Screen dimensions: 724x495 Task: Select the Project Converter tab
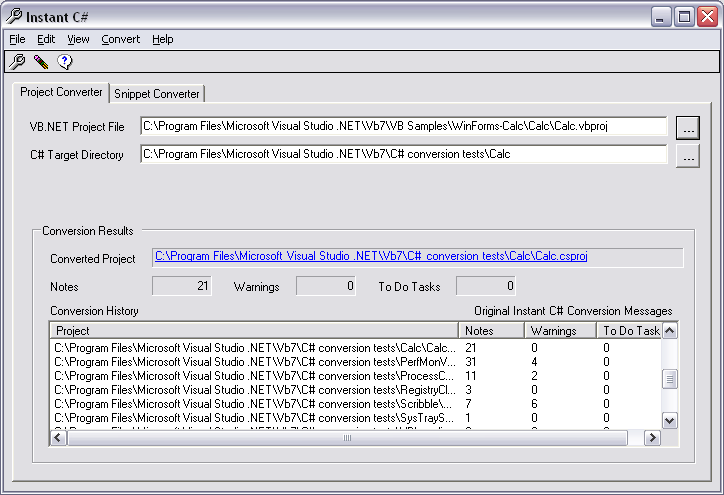61,92
